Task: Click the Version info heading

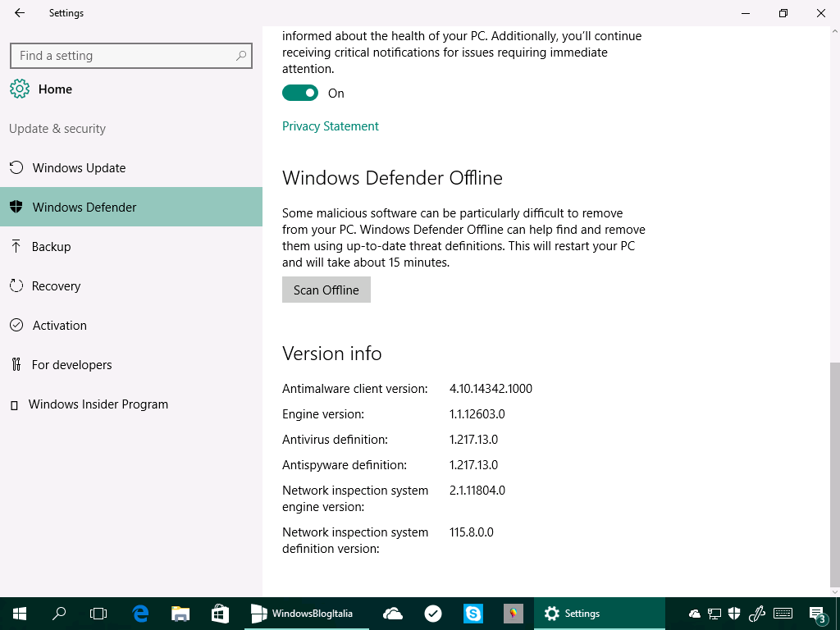Action: pyautogui.click(x=332, y=354)
